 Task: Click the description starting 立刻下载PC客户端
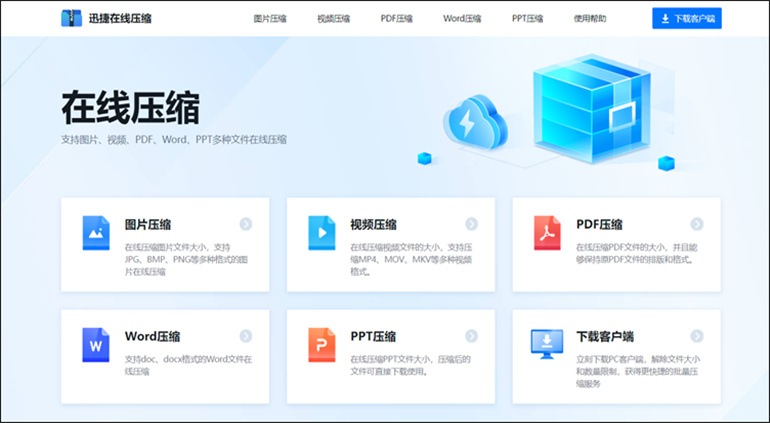click(638, 371)
